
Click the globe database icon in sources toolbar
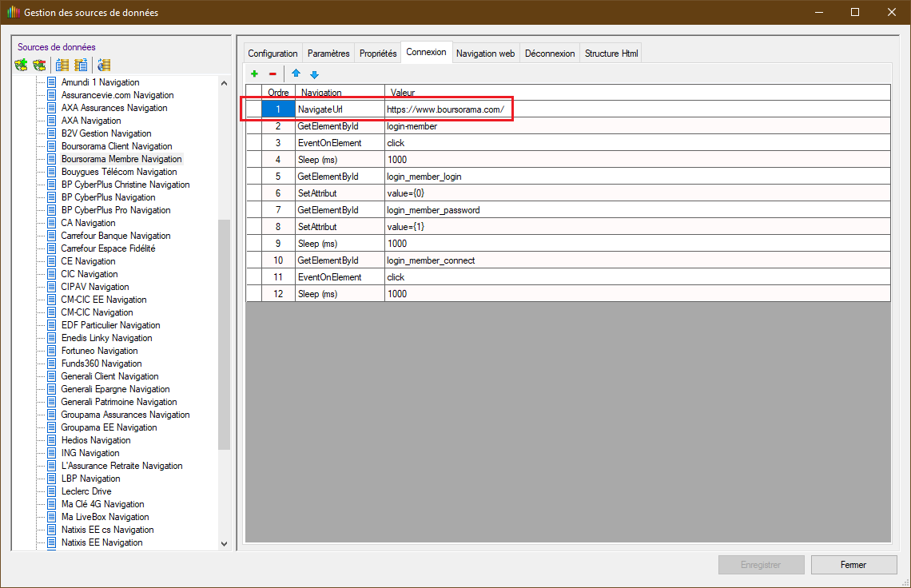(104, 66)
